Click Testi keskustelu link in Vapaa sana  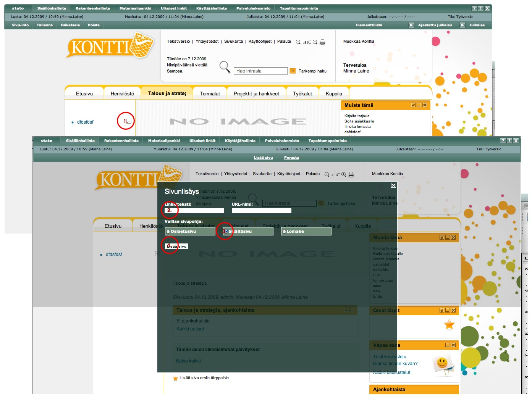click(390, 357)
